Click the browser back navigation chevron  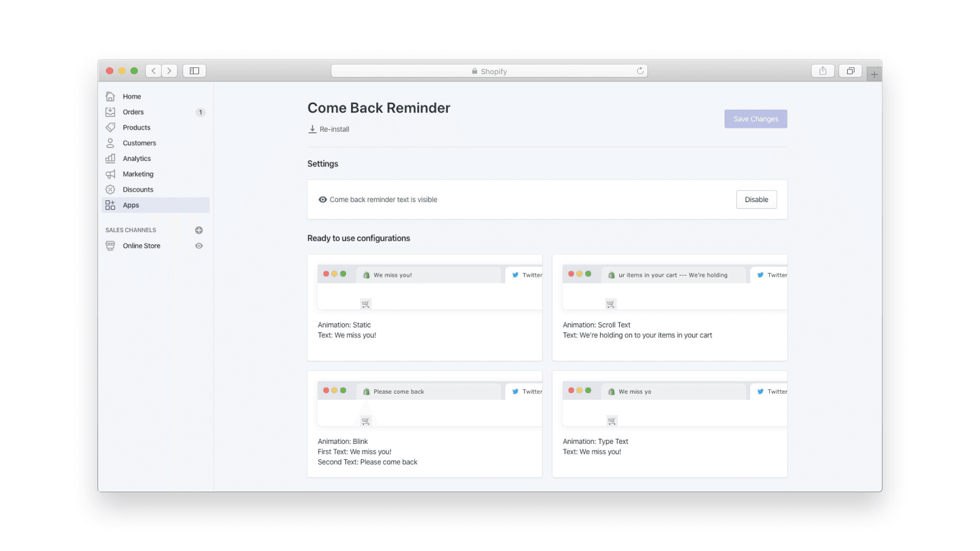coord(153,70)
